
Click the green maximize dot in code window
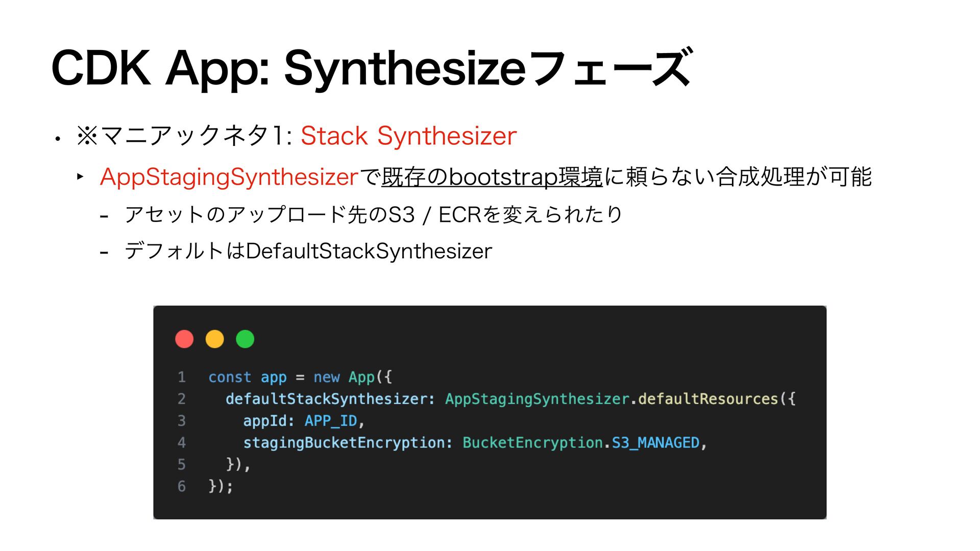tap(245, 339)
